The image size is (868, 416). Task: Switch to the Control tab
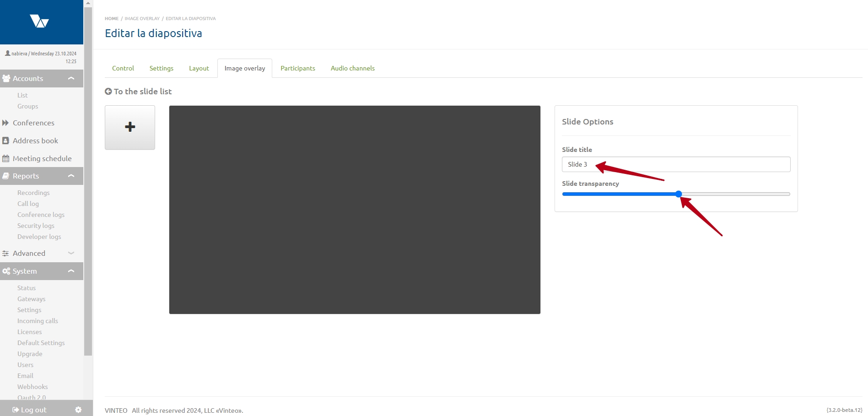point(123,68)
